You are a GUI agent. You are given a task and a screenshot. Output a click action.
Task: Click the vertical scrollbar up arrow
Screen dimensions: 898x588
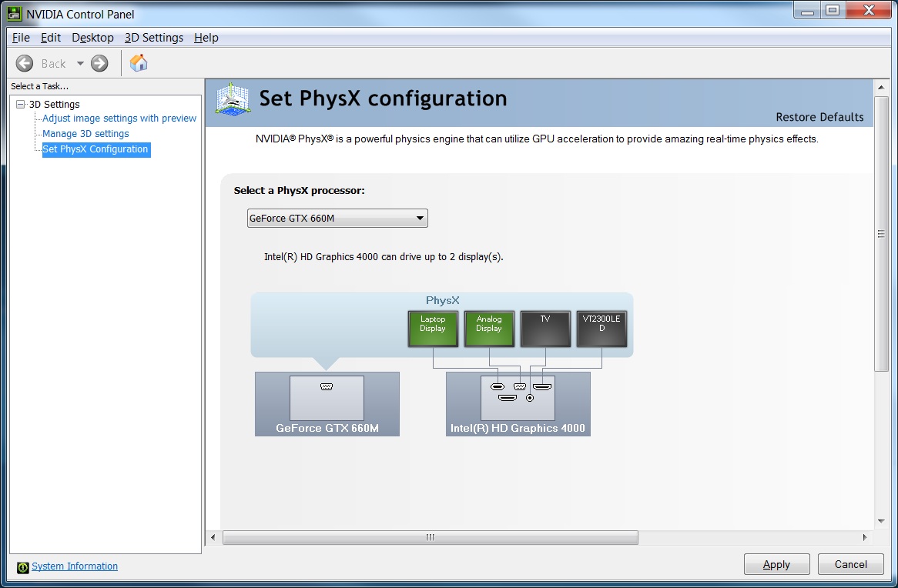click(881, 87)
